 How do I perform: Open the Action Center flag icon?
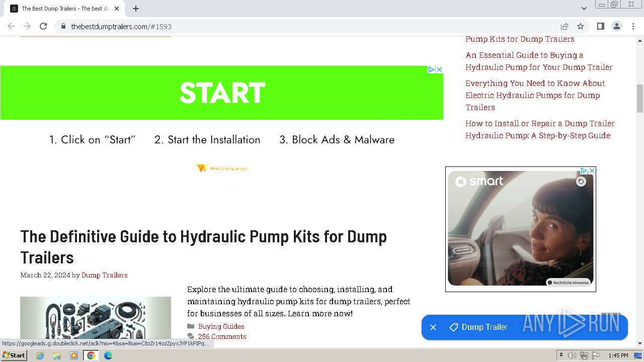(x=596, y=355)
